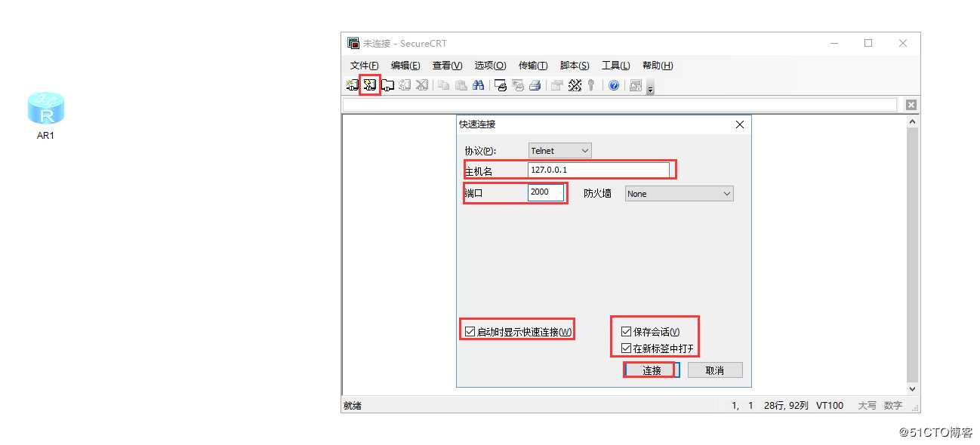Click the 防火墙 label
The width and height of the screenshot is (980, 445).
[597, 194]
